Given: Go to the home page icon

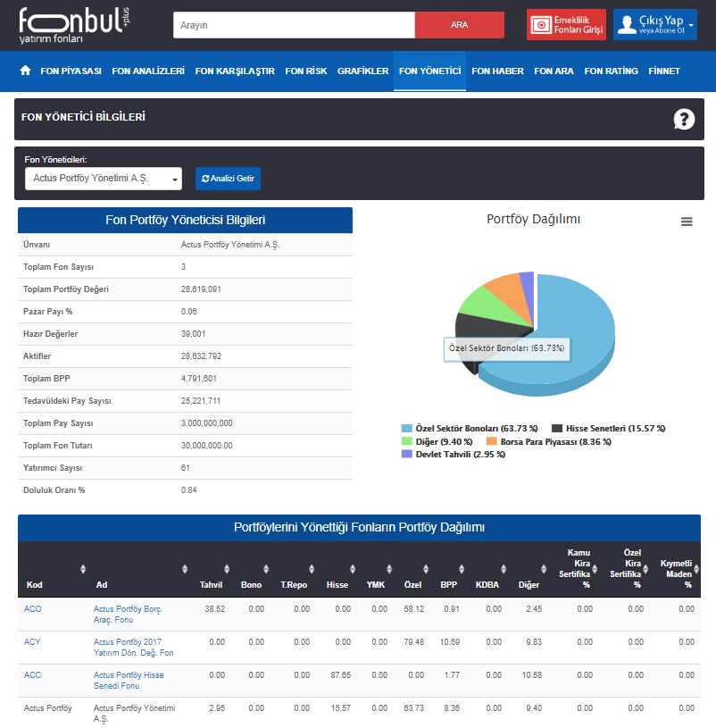Looking at the screenshot, I should [26, 71].
